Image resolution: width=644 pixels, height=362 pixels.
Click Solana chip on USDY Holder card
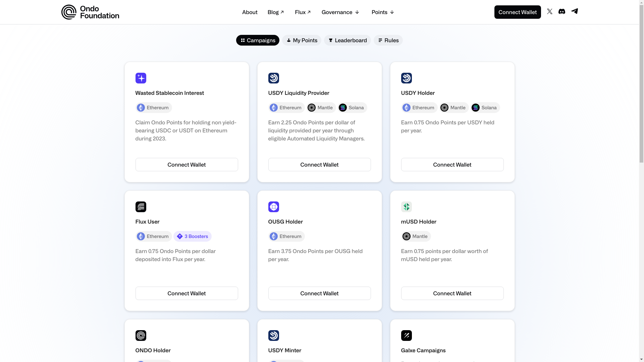(485, 108)
